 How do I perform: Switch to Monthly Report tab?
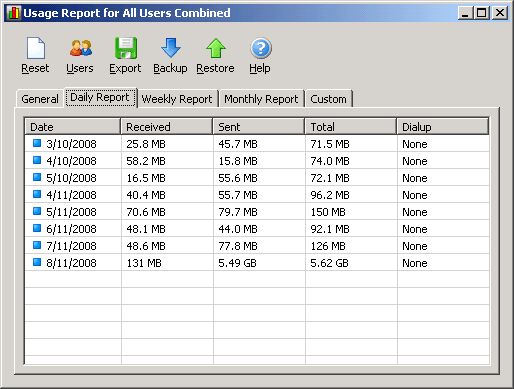pos(261,99)
